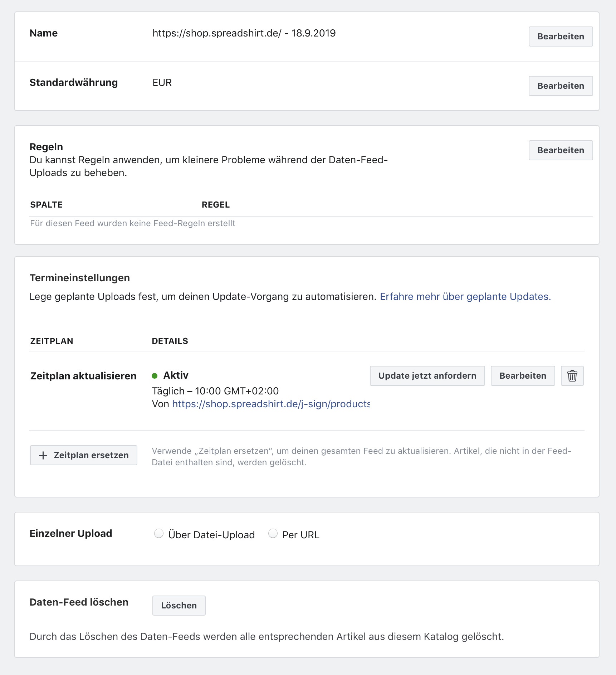Open Erfahre mehr über geplante Updates link

[x=465, y=297]
